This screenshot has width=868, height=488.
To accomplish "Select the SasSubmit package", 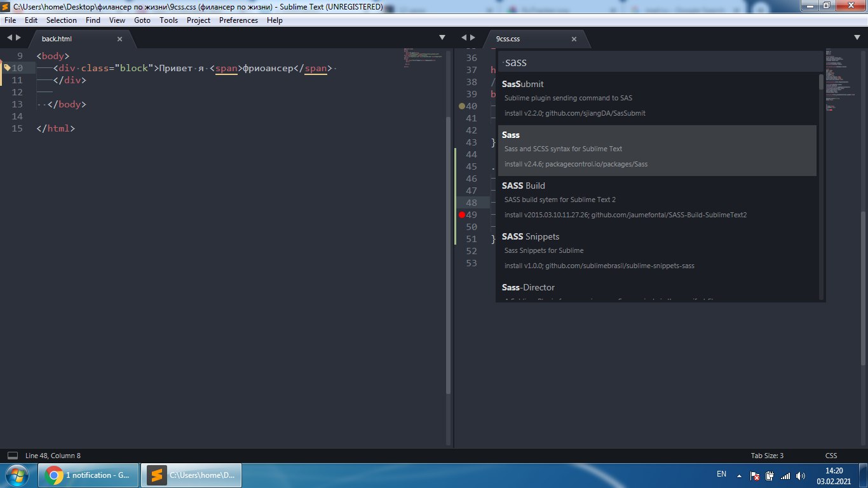I will click(x=657, y=99).
